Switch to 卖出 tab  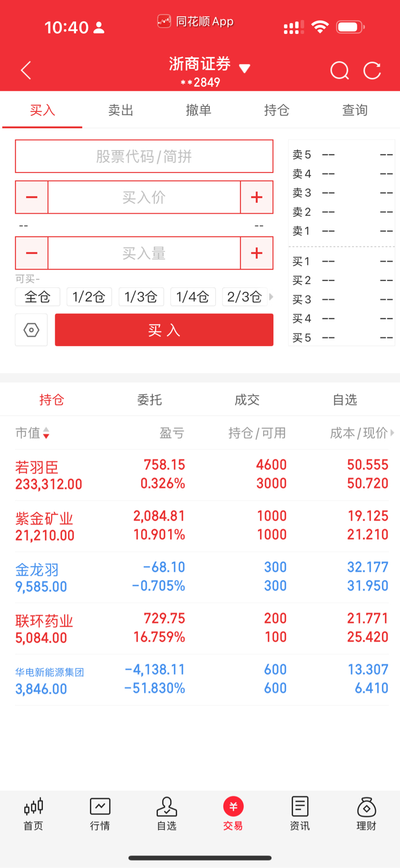(121, 110)
